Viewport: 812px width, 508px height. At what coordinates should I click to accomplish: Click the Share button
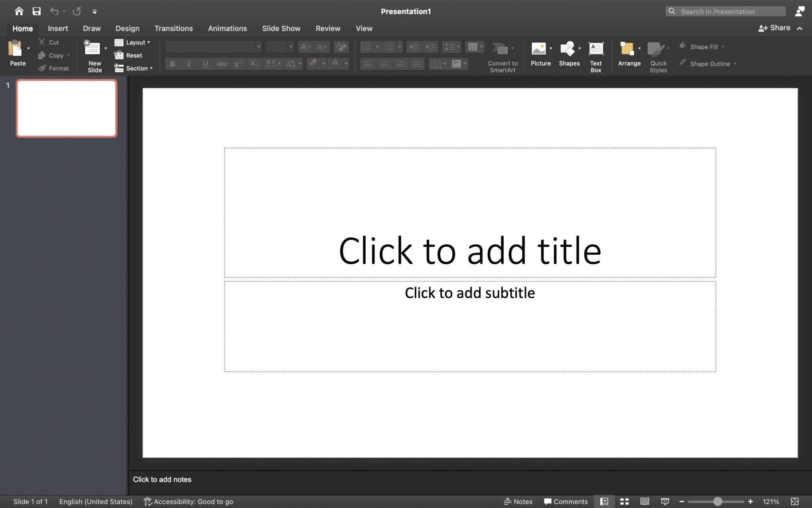pos(775,27)
